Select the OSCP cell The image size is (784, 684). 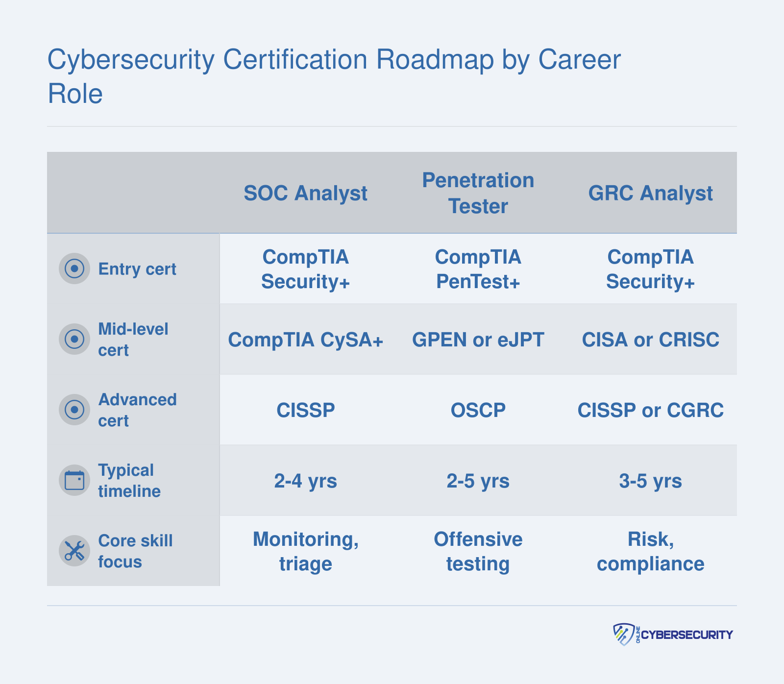tap(478, 410)
